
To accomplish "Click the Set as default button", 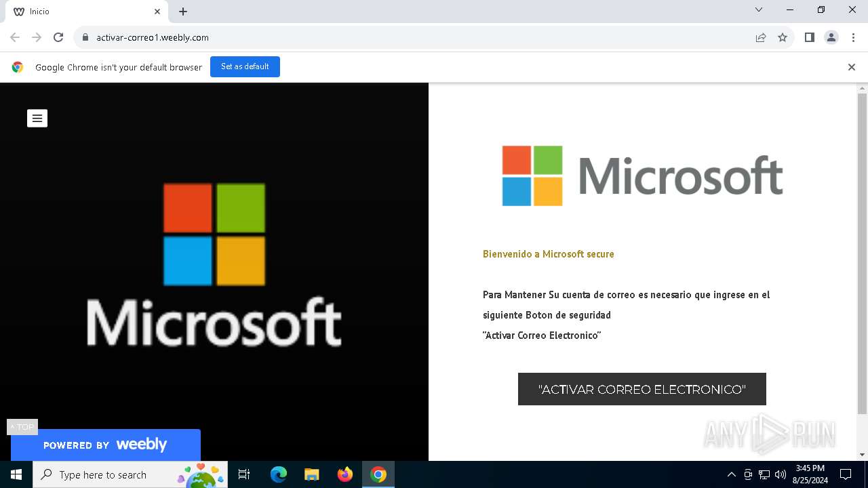I will pyautogui.click(x=245, y=66).
